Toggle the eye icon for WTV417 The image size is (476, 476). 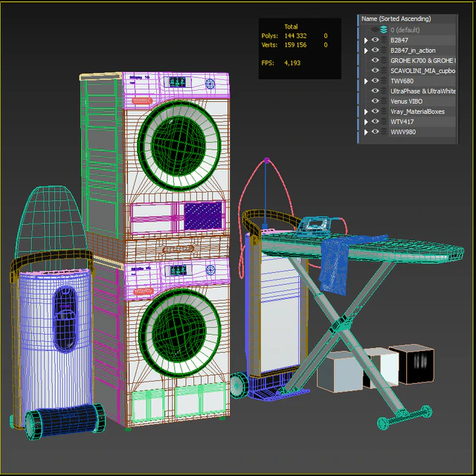(375, 121)
